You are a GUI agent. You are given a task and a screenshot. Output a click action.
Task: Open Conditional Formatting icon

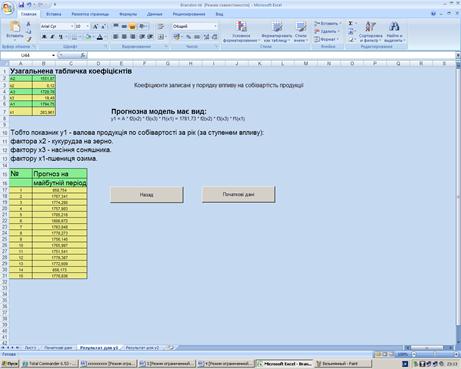click(241, 26)
